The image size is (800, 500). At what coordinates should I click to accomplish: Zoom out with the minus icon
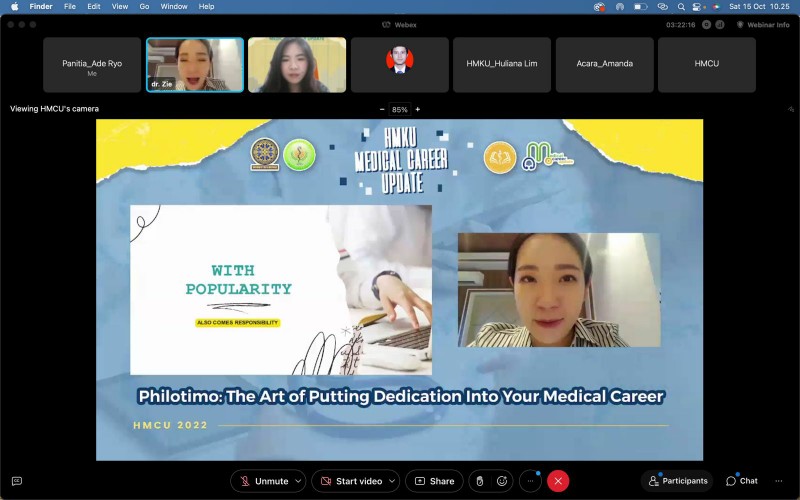tap(382, 109)
